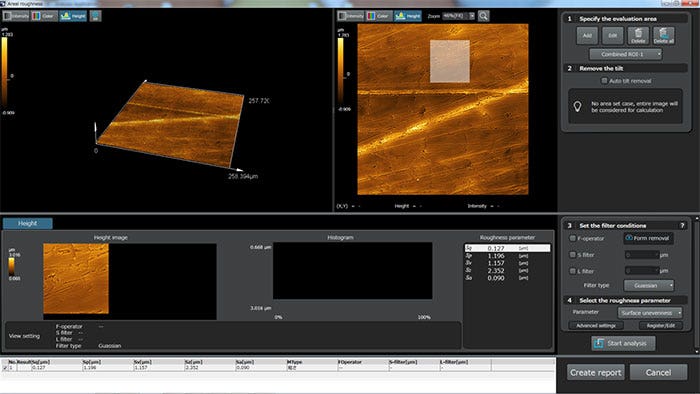Click the Edit evaluation area button
Screen dimensions: 700x394
click(x=612, y=36)
